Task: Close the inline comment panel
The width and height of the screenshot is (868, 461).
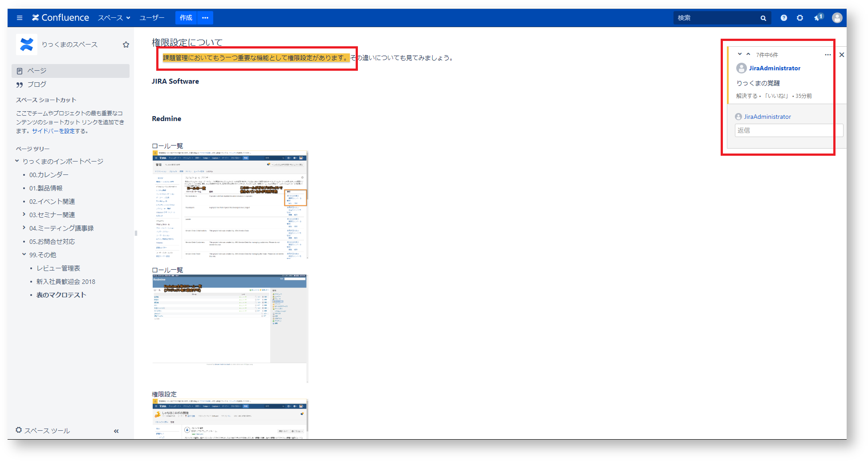Action: click(842, 55)
